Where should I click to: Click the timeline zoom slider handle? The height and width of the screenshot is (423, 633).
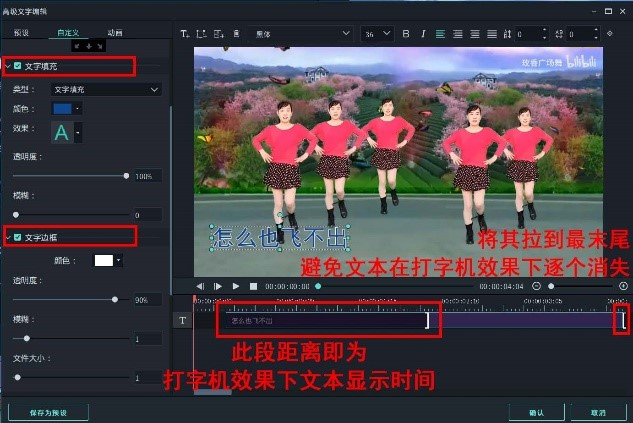click(x=551, y=286)
